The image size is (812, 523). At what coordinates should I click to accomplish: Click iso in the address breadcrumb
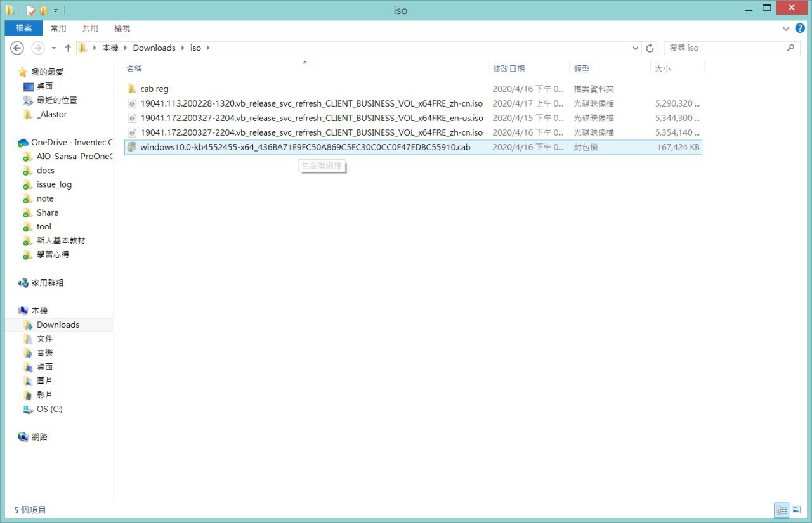click(195, 48)
